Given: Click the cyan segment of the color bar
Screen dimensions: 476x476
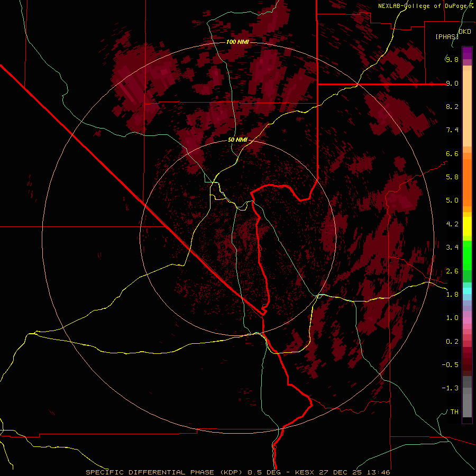Looking at the screenshot, I should click(x=467, y=291).
